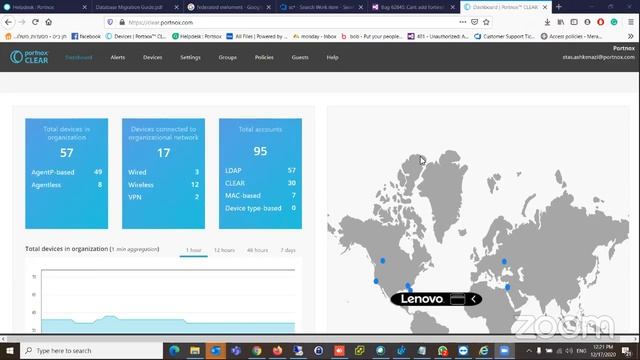Switch to the Helpdesk Portnox tab

pos(44,7)
